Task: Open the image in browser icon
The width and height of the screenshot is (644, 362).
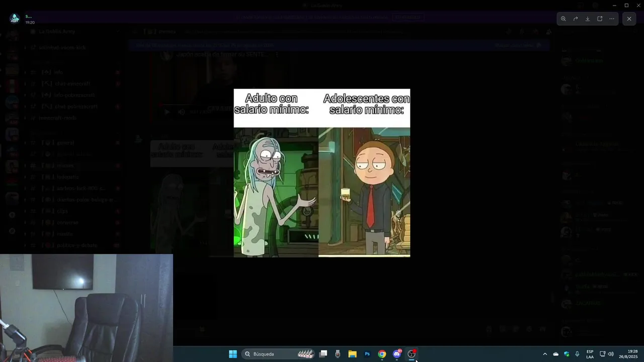Action: tap(600, 19)
